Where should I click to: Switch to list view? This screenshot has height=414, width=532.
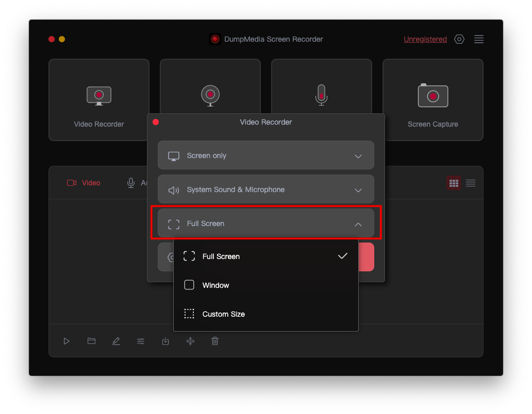click(471, 183)
